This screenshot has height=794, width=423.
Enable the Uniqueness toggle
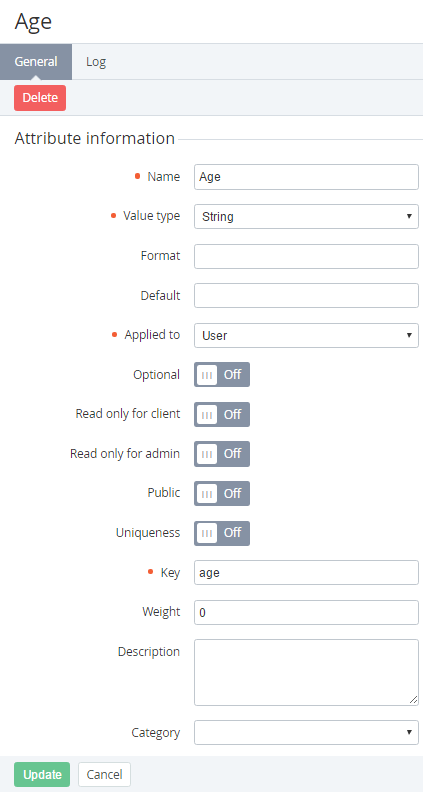point(222,533)
